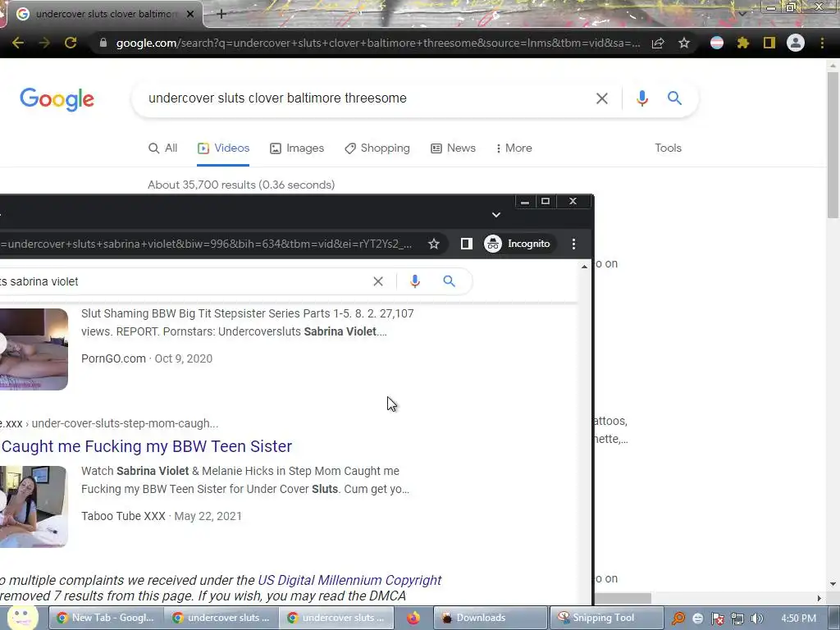Open side panel in the Incognito window
840x630 pixels.
[466, 244]
